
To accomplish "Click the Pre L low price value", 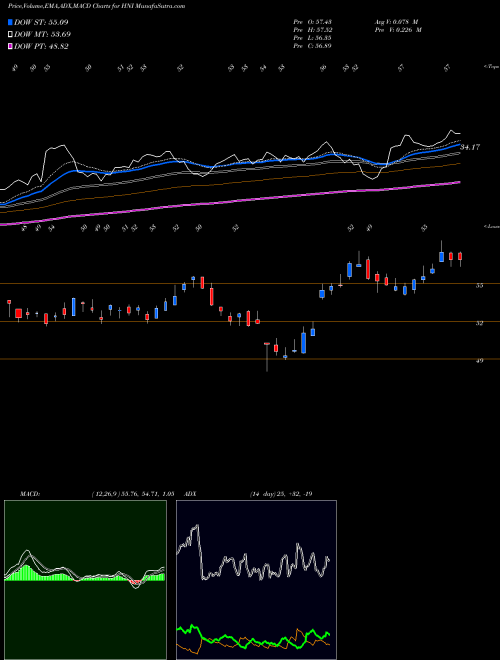I will pyautogui.click(x=322, y=38).
